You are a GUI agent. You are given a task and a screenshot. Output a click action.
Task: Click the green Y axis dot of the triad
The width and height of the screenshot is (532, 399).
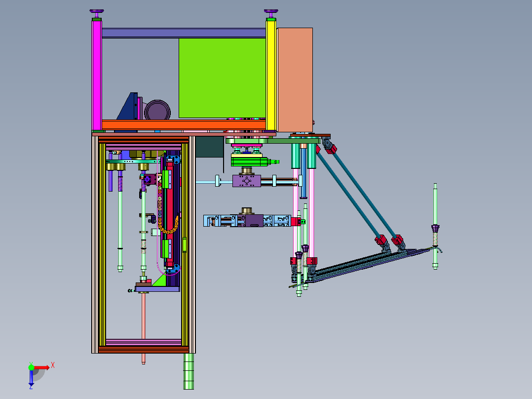[31, 367]
